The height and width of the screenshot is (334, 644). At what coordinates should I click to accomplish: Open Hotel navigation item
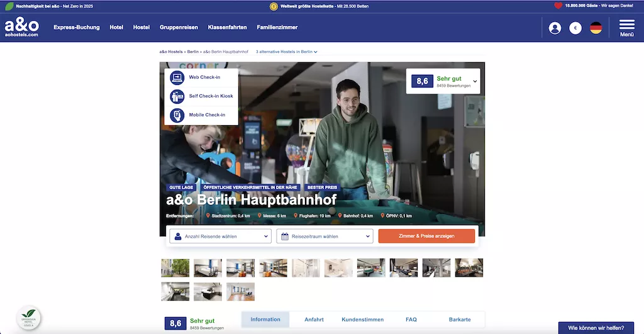click(116, 27)
